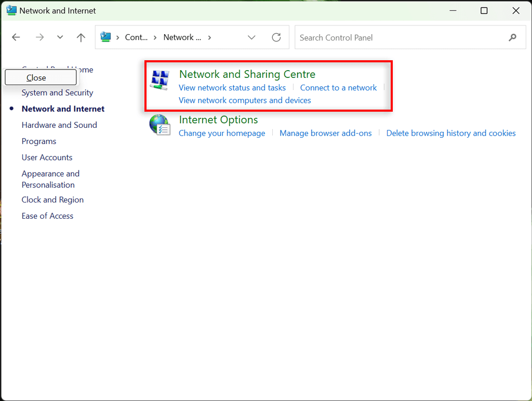This screenshot has height=401, width=532.
Task: Expand chevron after Network breadcrumb
Action: pos(210,37)
